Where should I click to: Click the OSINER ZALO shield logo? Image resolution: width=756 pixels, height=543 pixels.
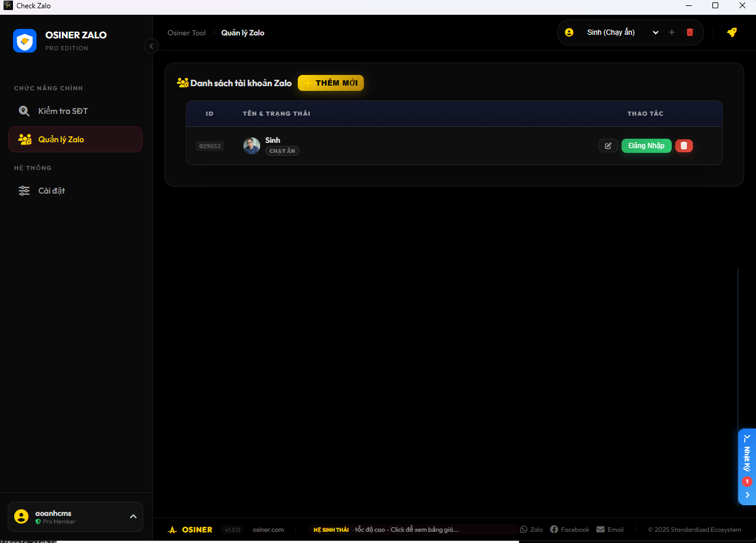(x=25, y=41)
